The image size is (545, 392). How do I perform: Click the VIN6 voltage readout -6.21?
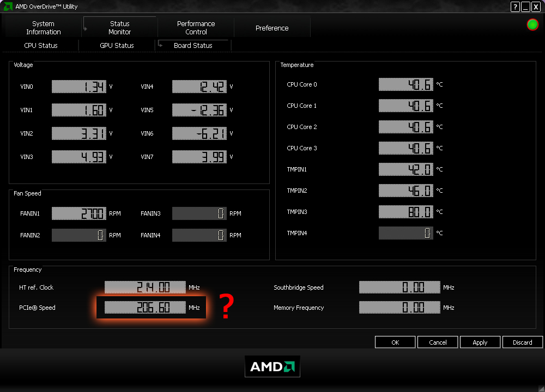(x=199, y=133)
